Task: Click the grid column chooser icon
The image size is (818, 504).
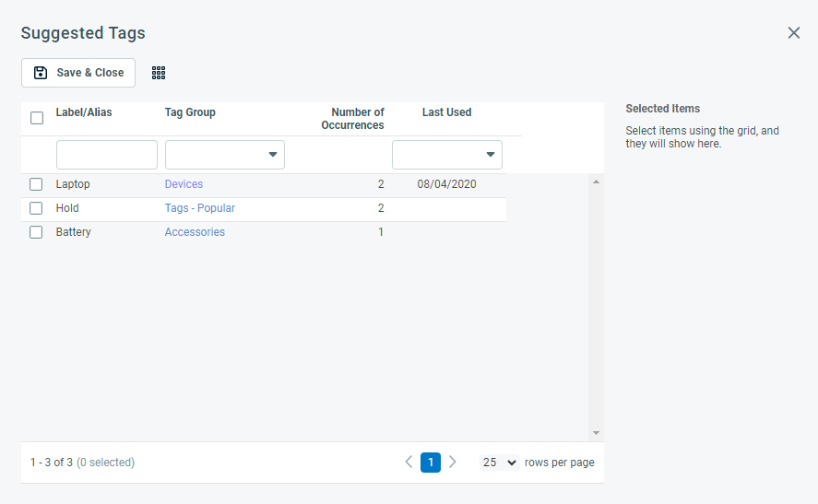Action: click(x=159, y=73)
